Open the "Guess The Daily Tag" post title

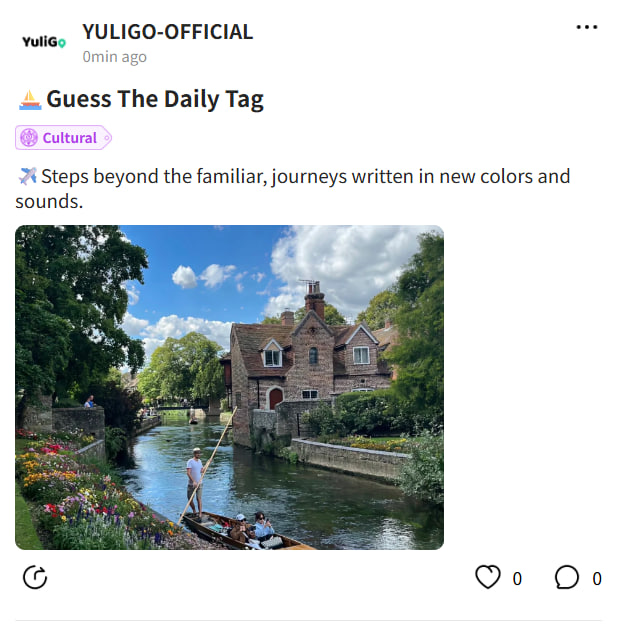pos(155,99)
